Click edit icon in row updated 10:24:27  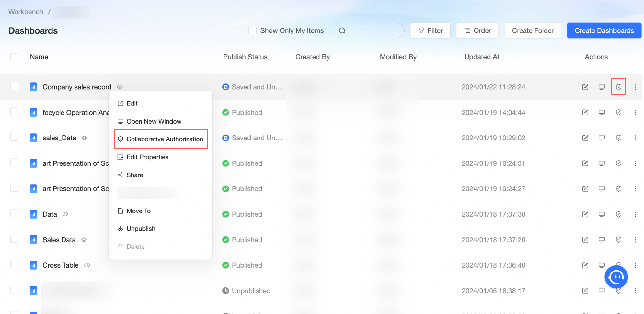point(585,189)
